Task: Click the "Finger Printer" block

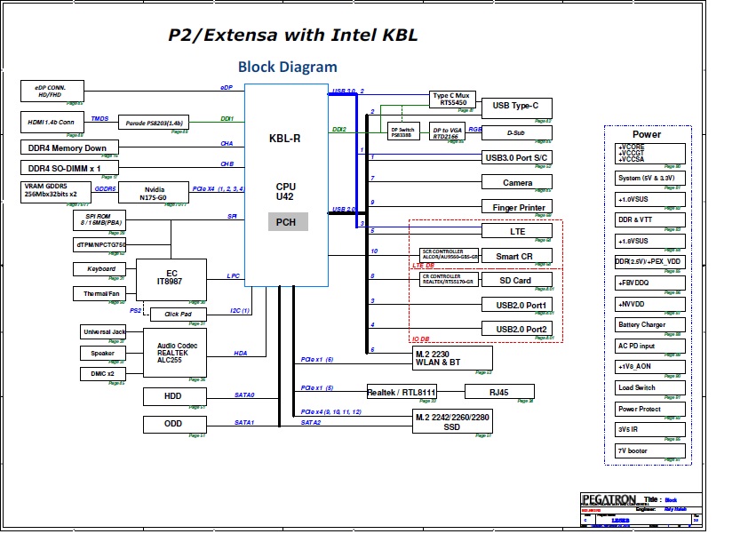Action: pos(517,207)
